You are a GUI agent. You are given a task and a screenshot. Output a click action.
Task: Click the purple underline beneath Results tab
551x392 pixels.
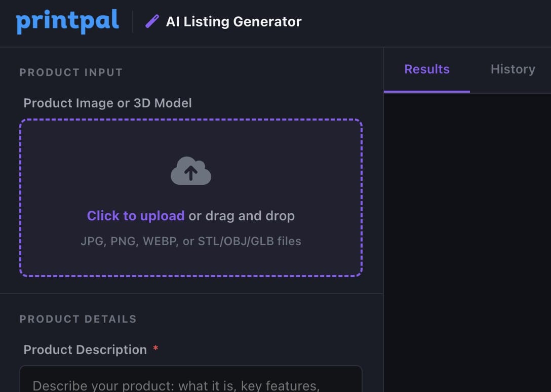[427, 92]
